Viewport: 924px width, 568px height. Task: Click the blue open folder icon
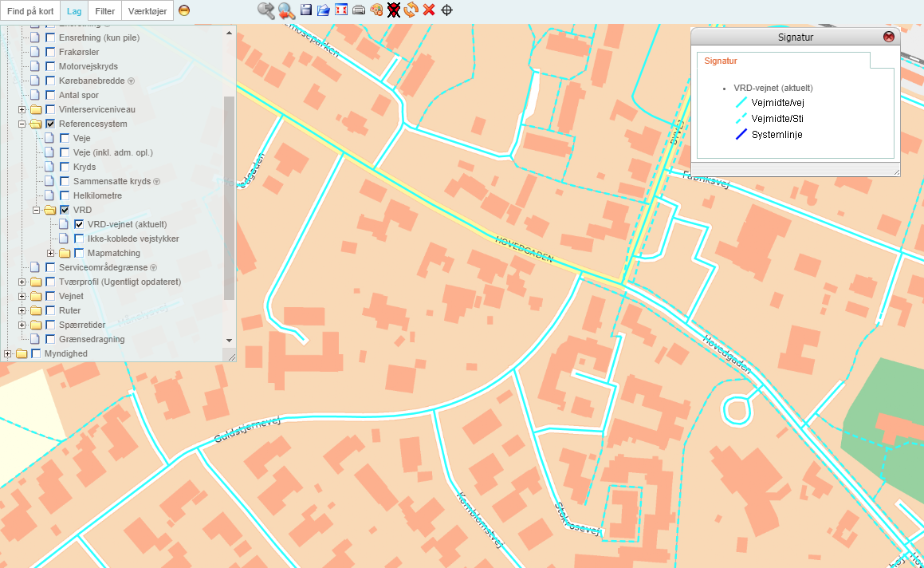323,10
